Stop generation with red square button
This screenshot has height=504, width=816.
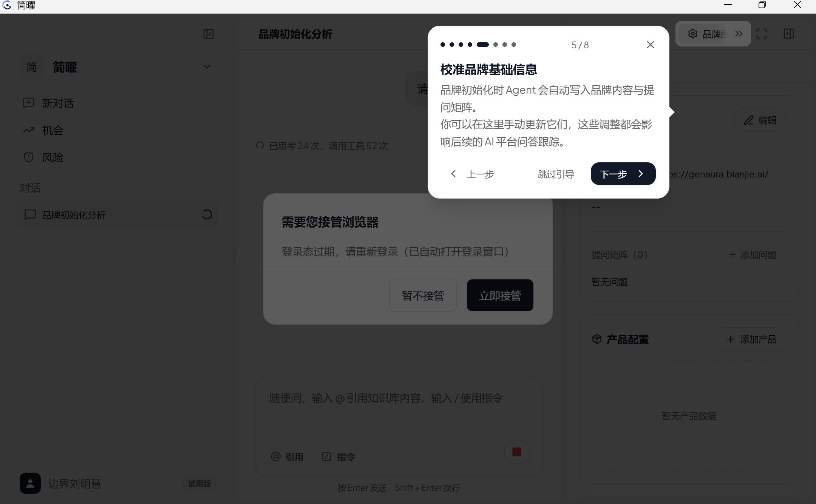517,452
